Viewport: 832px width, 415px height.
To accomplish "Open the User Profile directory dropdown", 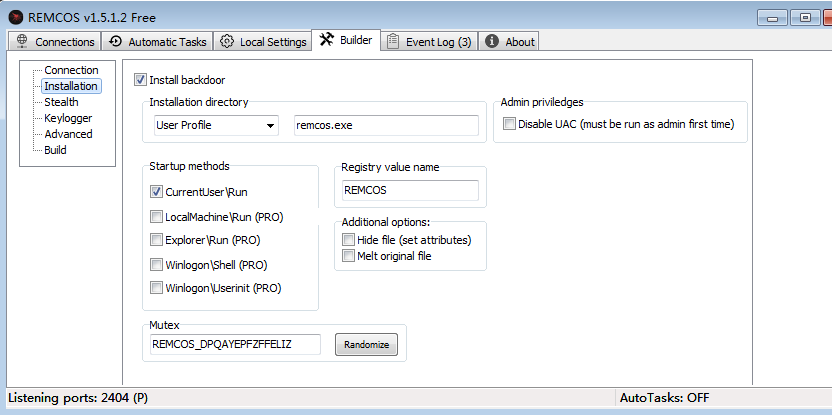I will coord(216,125).
